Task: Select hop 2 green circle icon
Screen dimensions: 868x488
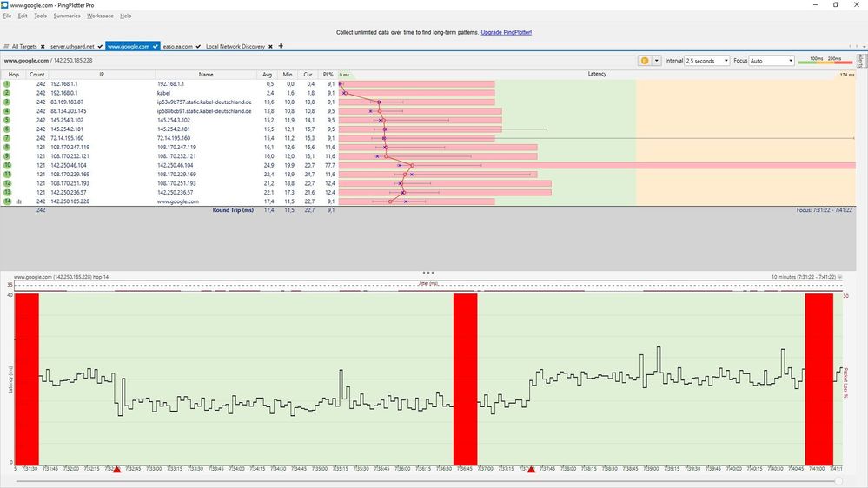Action: (x=7, y=93)
